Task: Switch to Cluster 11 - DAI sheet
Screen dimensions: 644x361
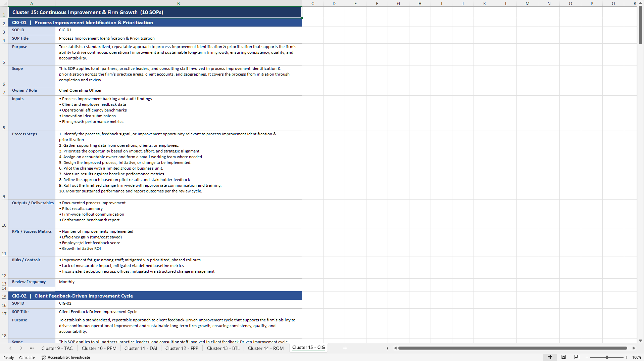Action: tap(141, 348)
